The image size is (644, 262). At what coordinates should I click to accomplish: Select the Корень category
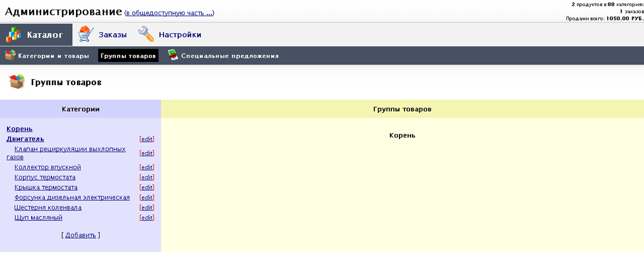19,129
